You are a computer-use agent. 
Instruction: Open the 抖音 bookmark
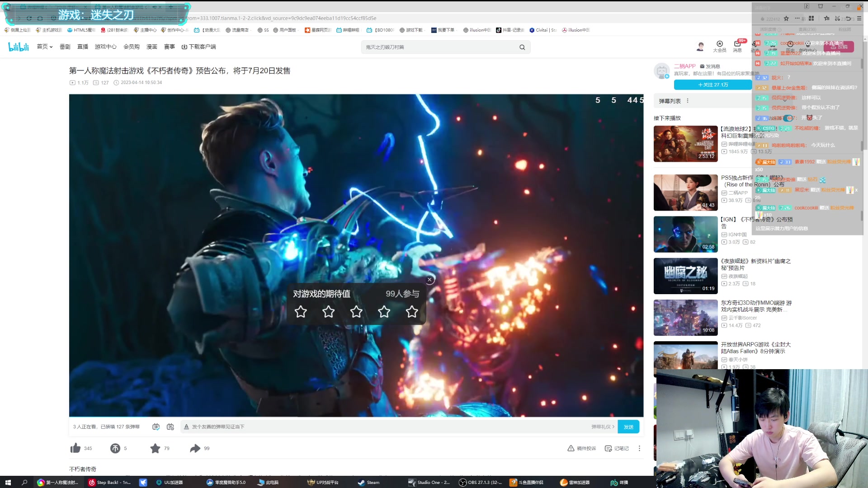(510, 30)
